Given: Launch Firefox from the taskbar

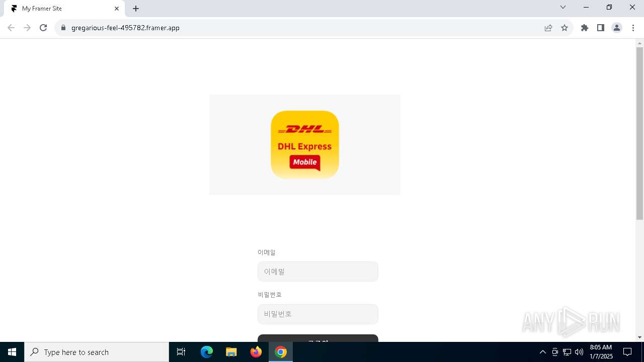Looking at the screenshot, I should (x=256, y=352).
